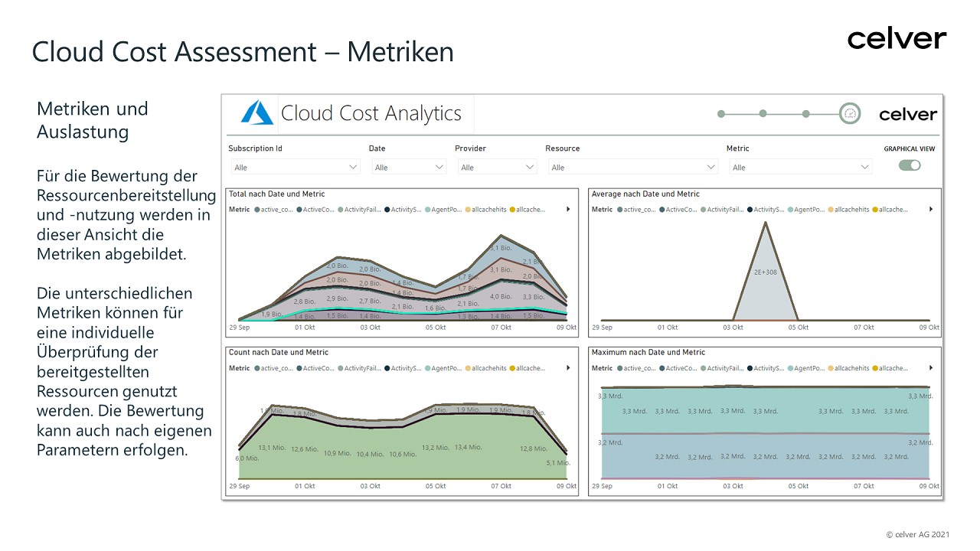Viewport: 980px width, 551px height.
Task: Go to first step dot in navigator
Action: click(x=721, y=114)
